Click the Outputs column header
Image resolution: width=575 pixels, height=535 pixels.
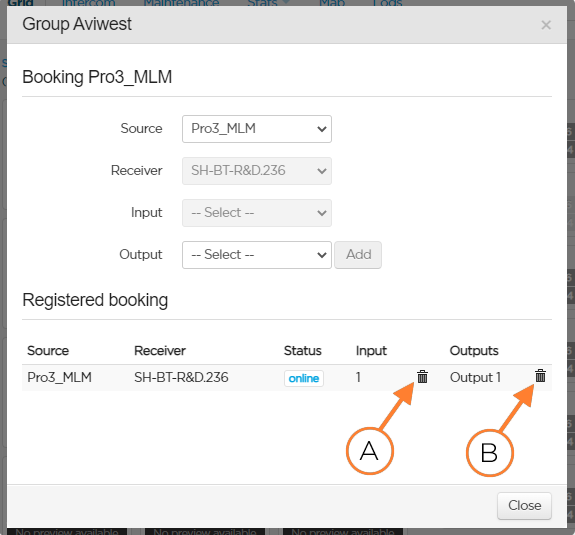click(474, 351)
